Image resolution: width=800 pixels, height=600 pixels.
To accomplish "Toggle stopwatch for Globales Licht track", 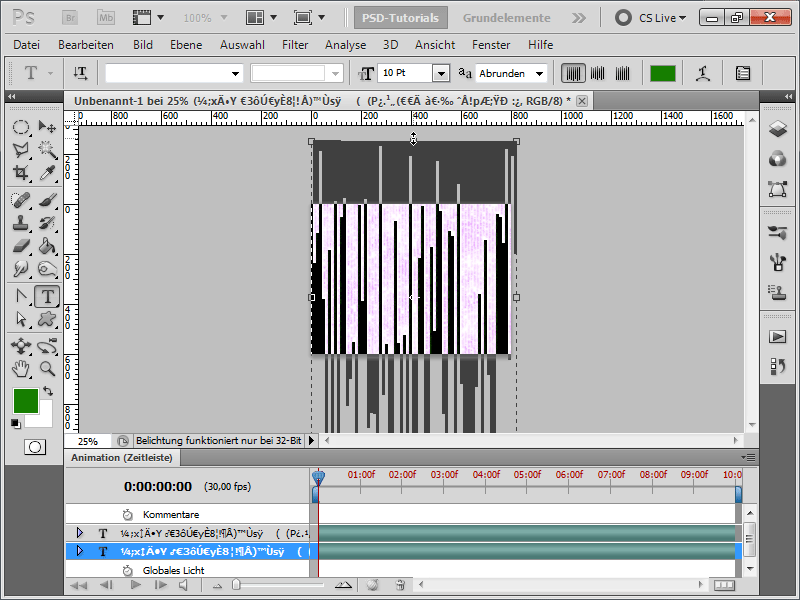I will 128,570.
